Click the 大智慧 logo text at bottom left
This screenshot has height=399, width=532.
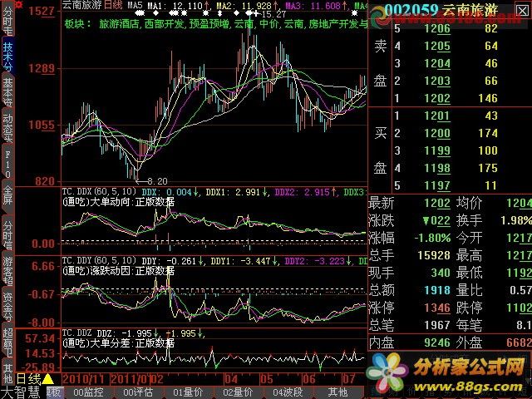(x=21, y=392)
